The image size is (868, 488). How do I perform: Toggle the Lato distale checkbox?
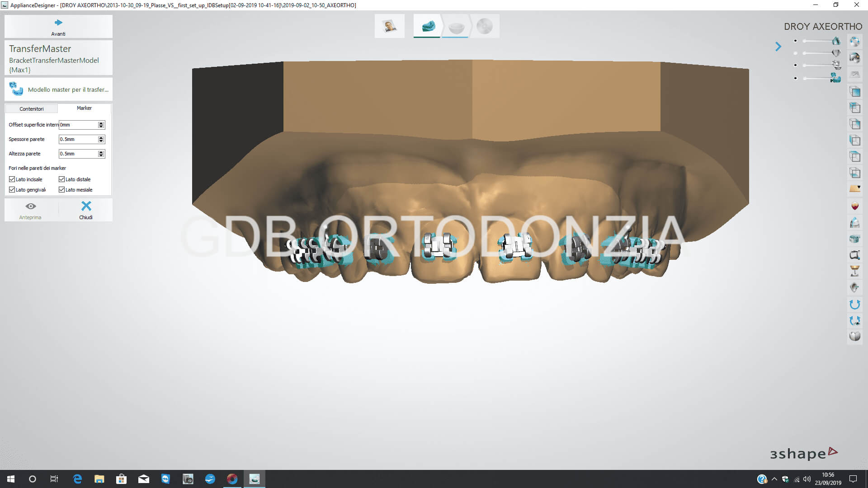pyautogui.click(x=62, y=179)
